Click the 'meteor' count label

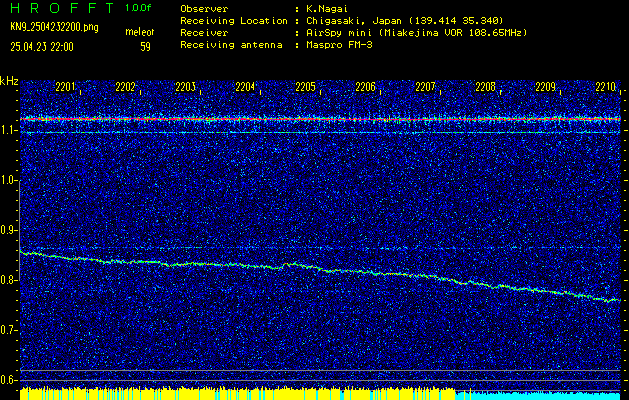[x=140, y=32]
